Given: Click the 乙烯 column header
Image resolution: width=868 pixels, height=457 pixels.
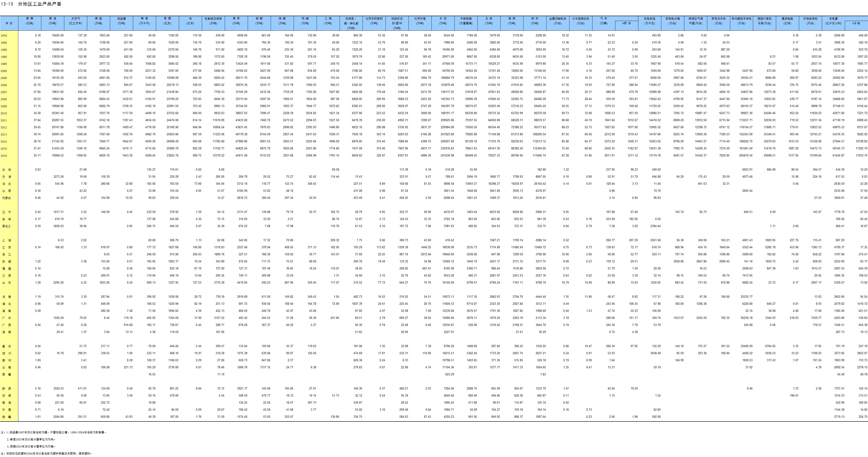Looking at the screenshot, I should point(328,23).
